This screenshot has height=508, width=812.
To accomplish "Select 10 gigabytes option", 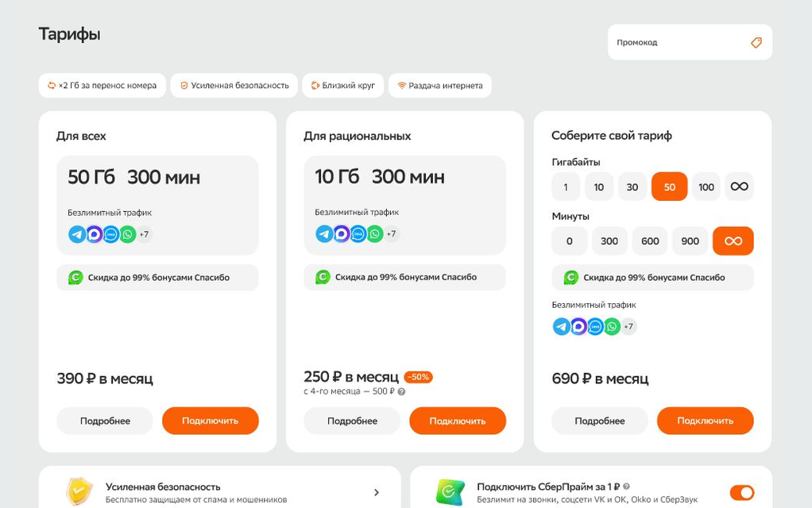I will point(599,187).
